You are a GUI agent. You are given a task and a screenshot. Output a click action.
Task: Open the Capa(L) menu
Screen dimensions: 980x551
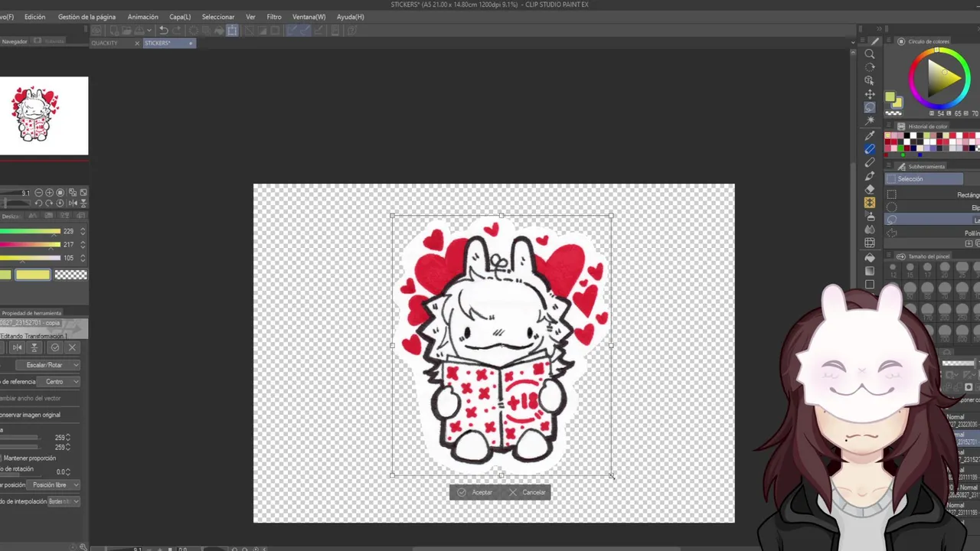tap(180, 17)
